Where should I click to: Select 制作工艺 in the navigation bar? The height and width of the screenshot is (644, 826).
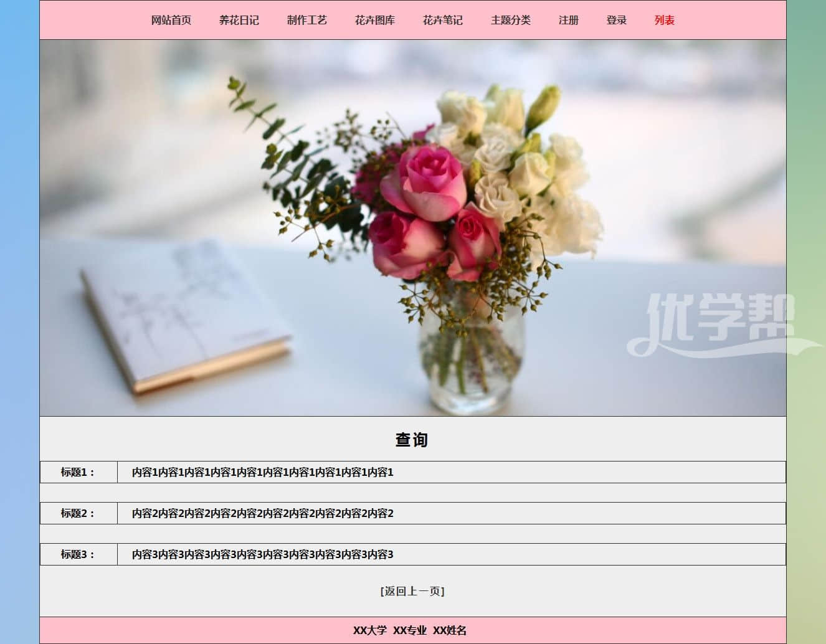coord(306,21)
